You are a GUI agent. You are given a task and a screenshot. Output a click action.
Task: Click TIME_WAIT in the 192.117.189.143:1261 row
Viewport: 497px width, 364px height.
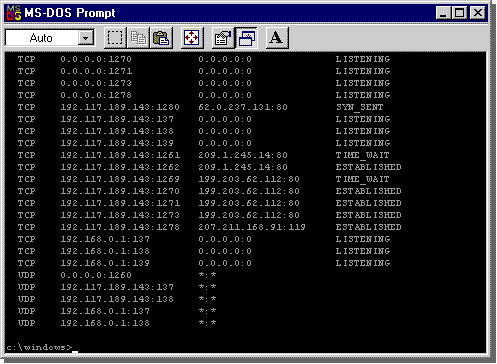coord(362,155)
